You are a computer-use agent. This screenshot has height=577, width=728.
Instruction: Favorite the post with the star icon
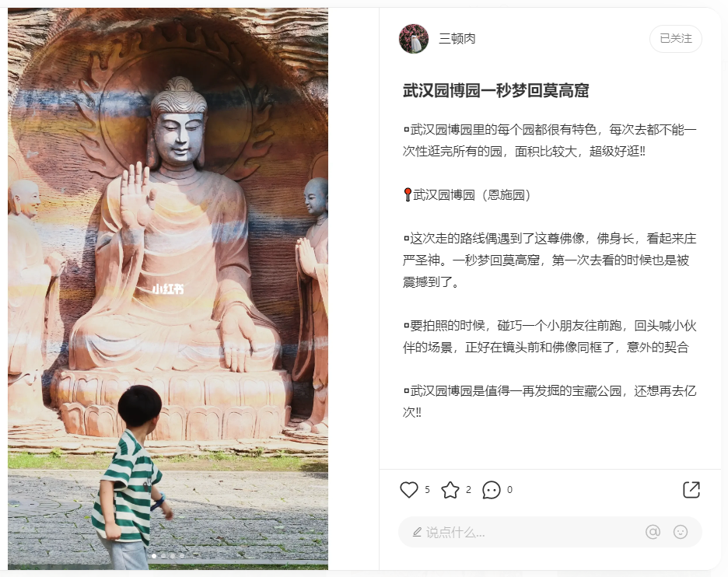[450, 490]
